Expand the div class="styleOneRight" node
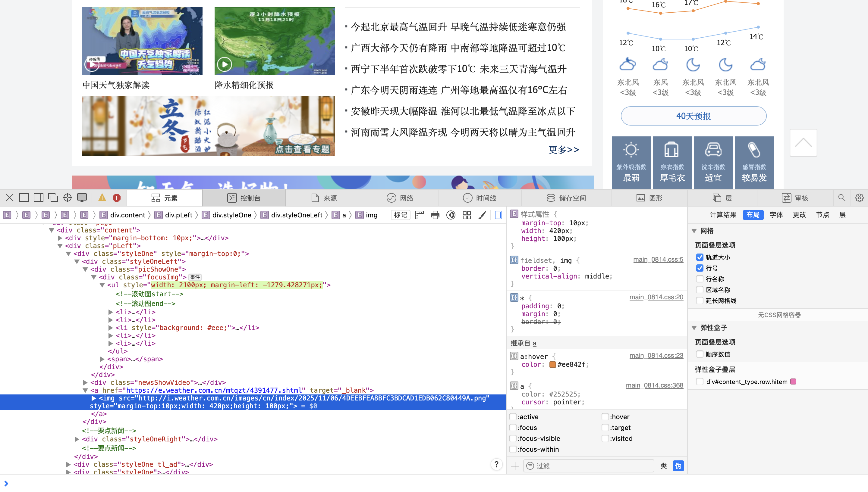Image resolution: width=868 pixels, height=492 pixels. pyautogui.click(x=77, y=439)
